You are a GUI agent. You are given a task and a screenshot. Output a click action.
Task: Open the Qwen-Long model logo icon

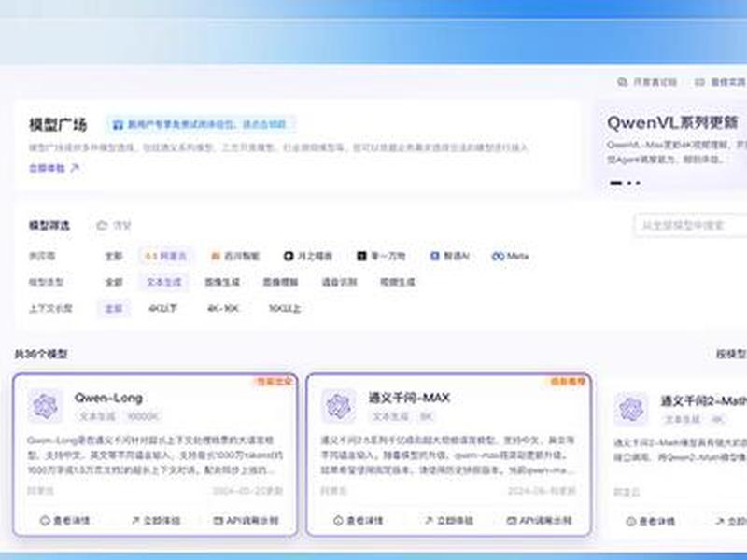[45, 406]
